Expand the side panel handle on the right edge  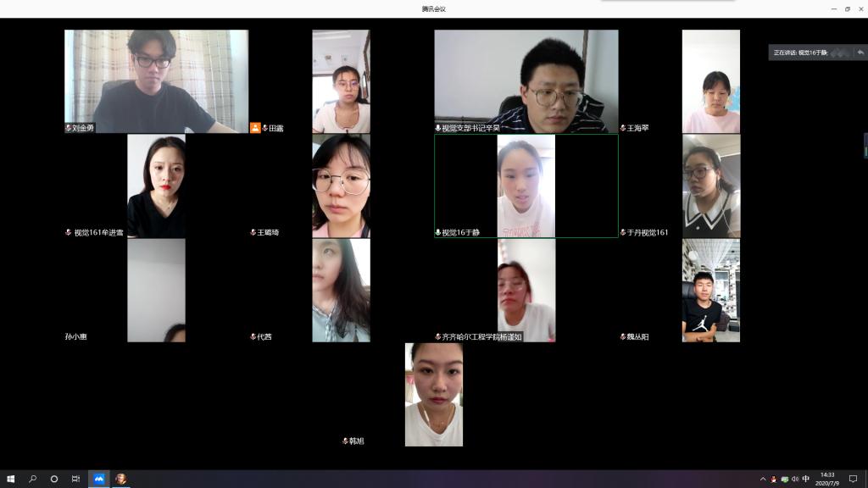[x=865, y=146]
